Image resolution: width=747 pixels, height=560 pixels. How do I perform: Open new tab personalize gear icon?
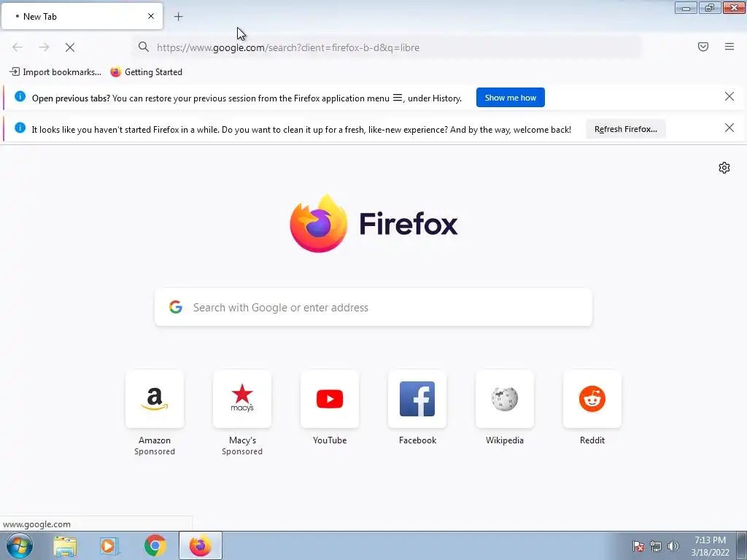pyautogui.click(x=724, y=168)
